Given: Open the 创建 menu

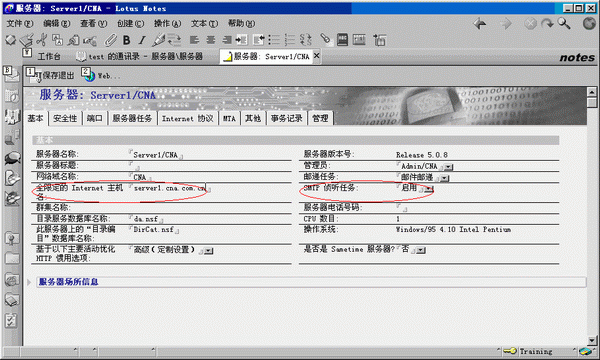Looking at the screenshot, I should click(130, 23).
